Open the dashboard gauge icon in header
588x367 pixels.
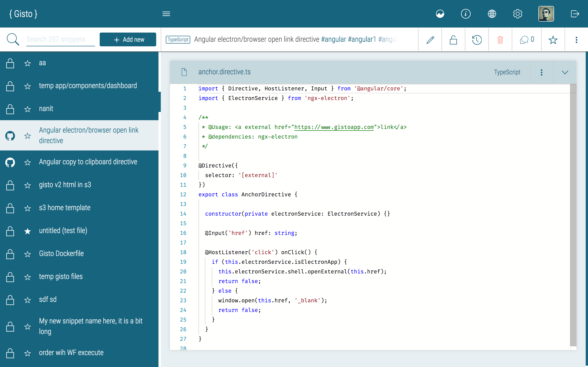pos(440,14)
